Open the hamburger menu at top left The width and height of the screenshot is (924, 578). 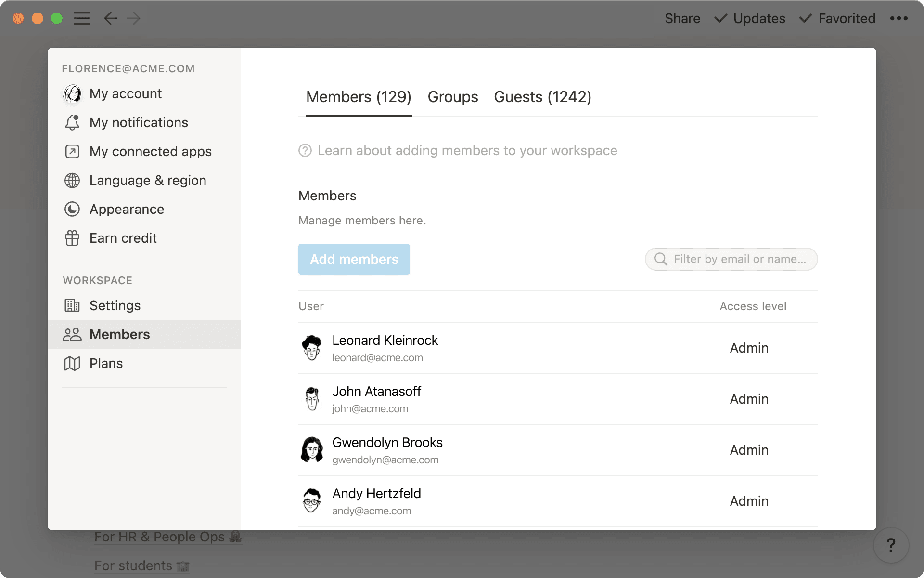click(x=82, y=18)
